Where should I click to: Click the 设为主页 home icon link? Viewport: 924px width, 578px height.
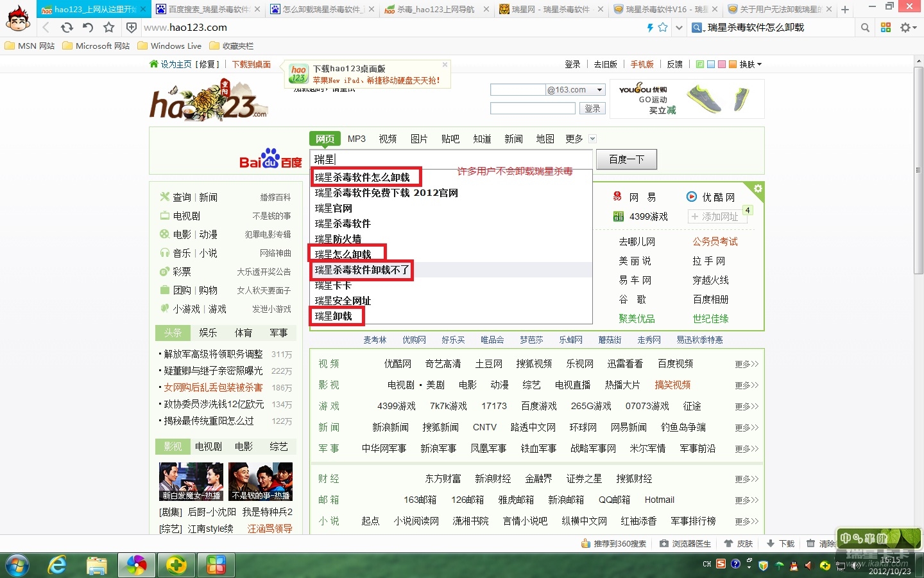point(171,64)
